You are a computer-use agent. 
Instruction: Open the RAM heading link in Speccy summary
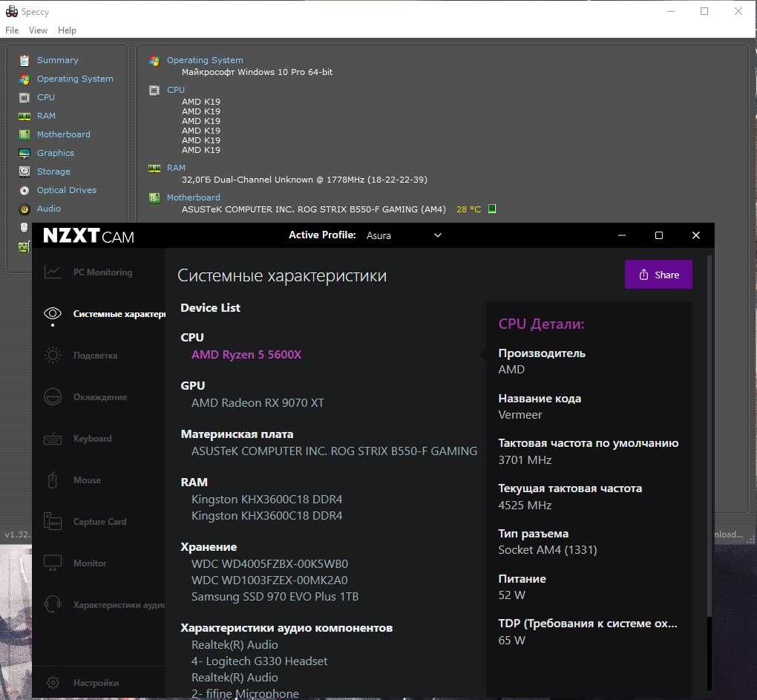176,168
